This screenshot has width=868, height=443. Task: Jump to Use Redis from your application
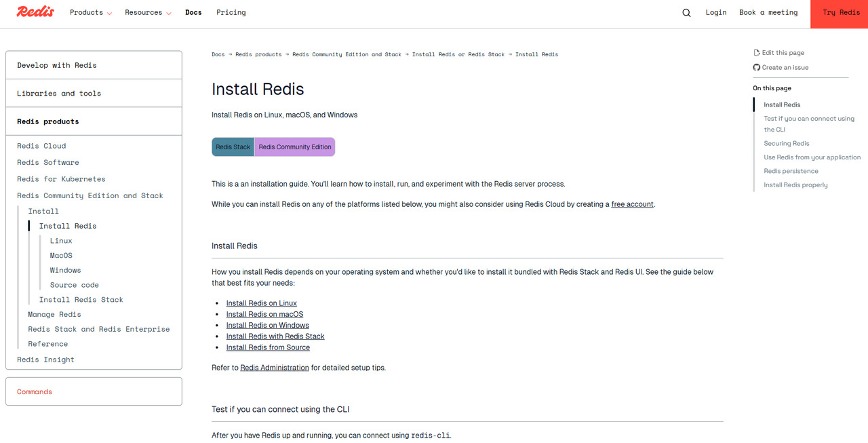(812, 157)
